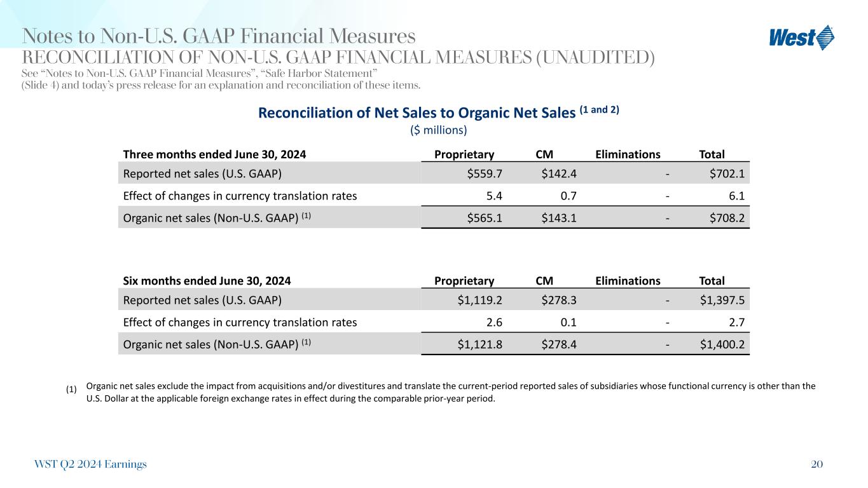Image resolution: width=868 pixels, height=488 pixels.
Task: Click the footnote (1) marker beside the explanation text
Action: pyautogui.click(x=71, y=390)
